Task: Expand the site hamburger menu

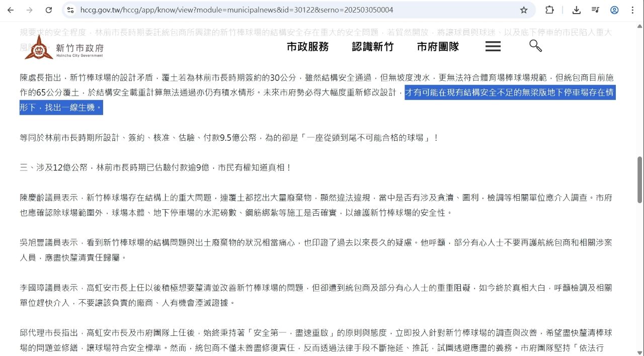Action: pos(493,47)
